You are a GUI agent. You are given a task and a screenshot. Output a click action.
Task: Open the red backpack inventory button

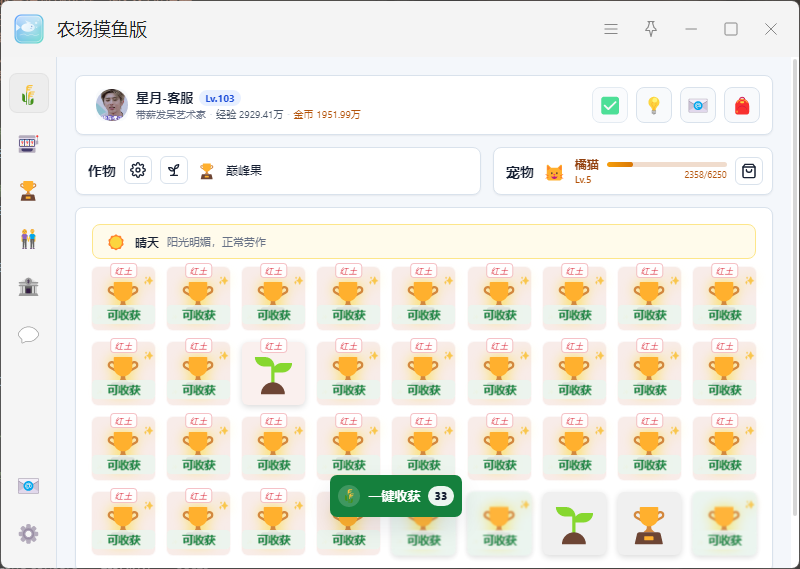742,105
